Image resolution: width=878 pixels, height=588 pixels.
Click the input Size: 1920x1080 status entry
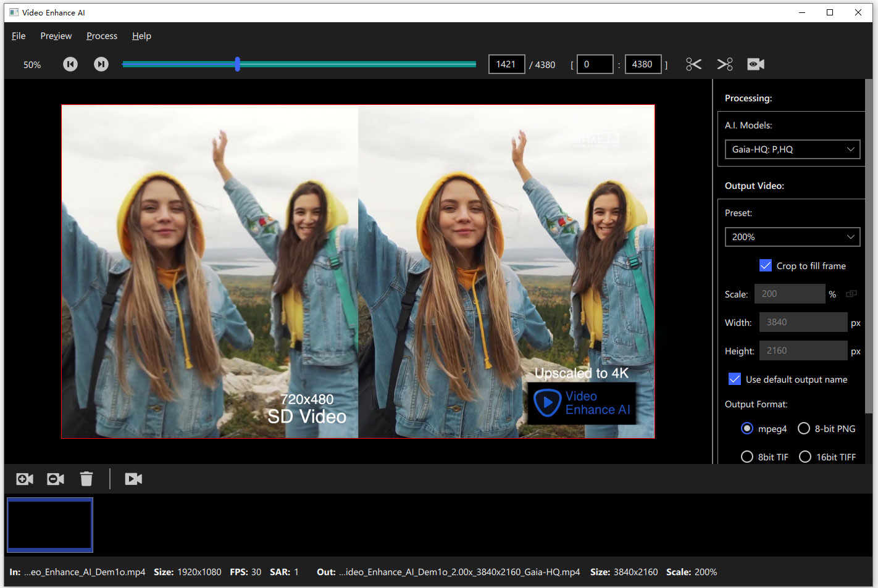pyautogui.click(x=188, y=572)
